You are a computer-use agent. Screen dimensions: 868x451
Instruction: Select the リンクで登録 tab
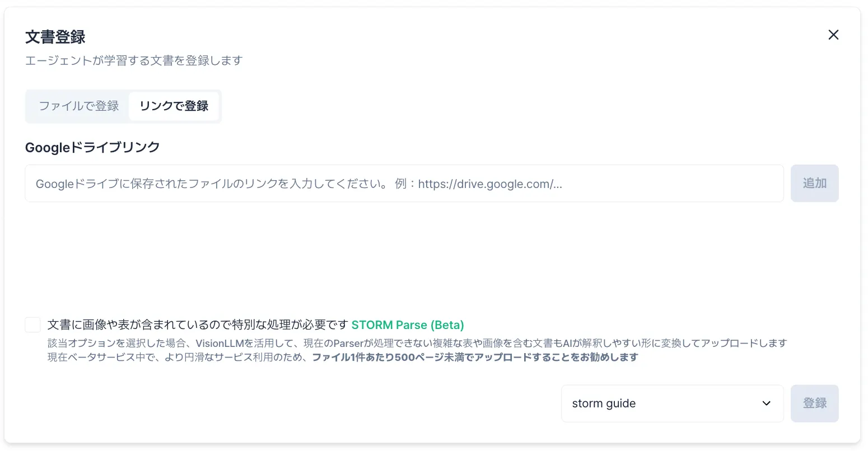[174, 106]
